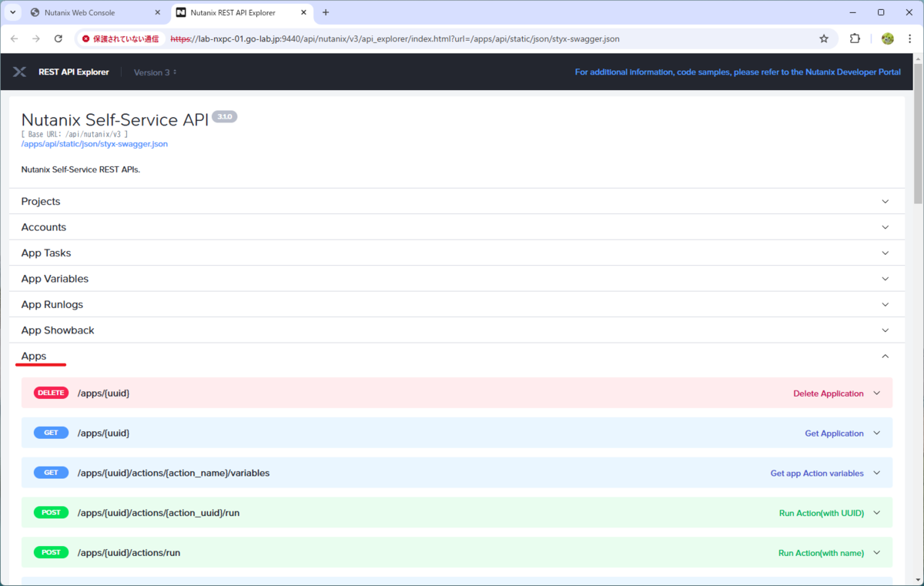Open the styx-swagger.json link

94,144
